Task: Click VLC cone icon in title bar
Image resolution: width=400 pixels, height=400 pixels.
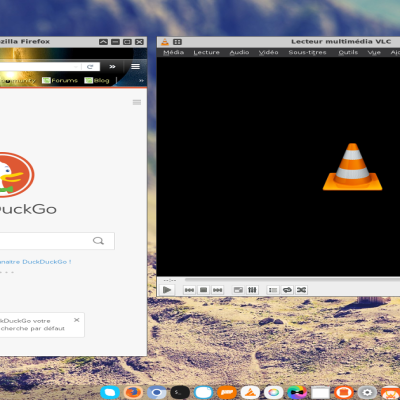Action: click(x=165, y=42)
